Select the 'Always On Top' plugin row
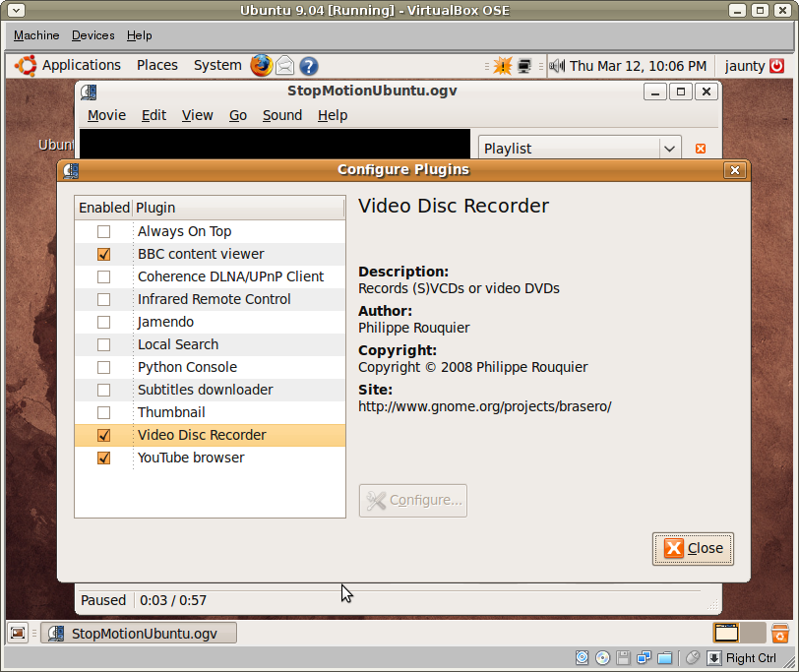The width and height of the screenshot is (799, 672). click(210, 232)
